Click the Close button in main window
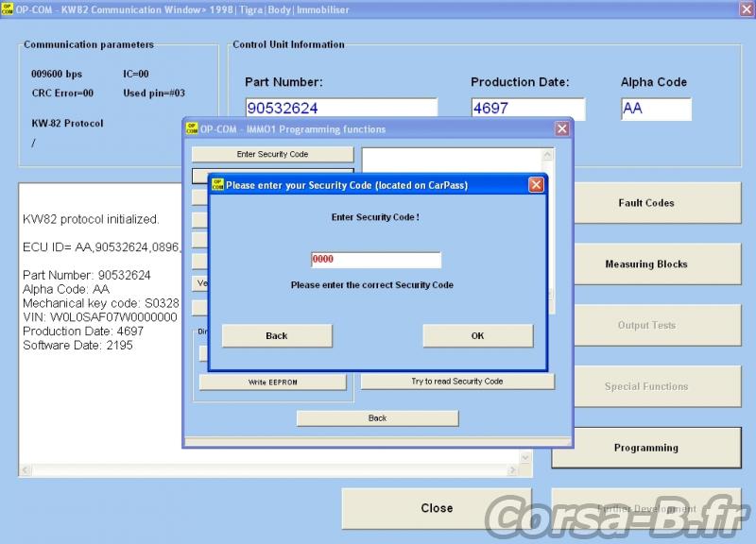 (x=437, y=508)
